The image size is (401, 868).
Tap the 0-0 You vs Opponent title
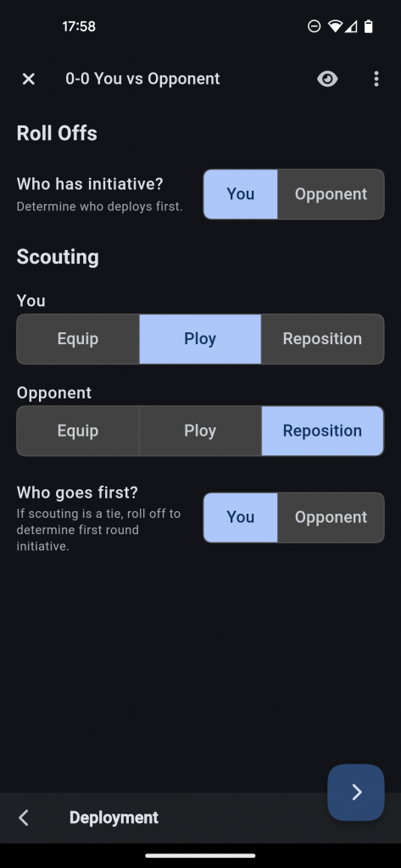tap(142, 79)
